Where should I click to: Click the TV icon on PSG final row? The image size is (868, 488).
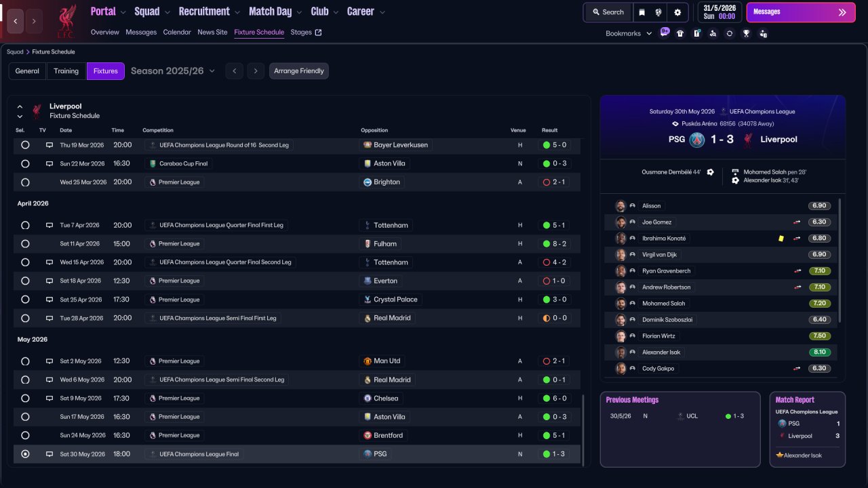50,454
